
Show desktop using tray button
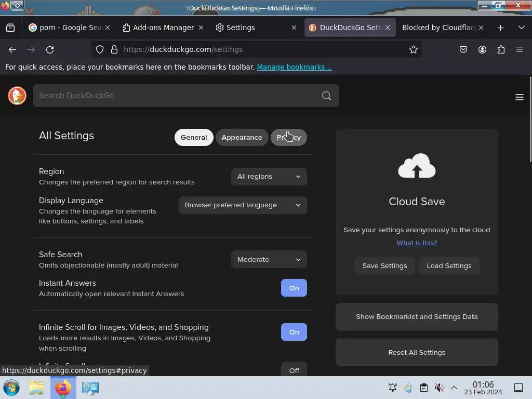[x=518, y=388]
